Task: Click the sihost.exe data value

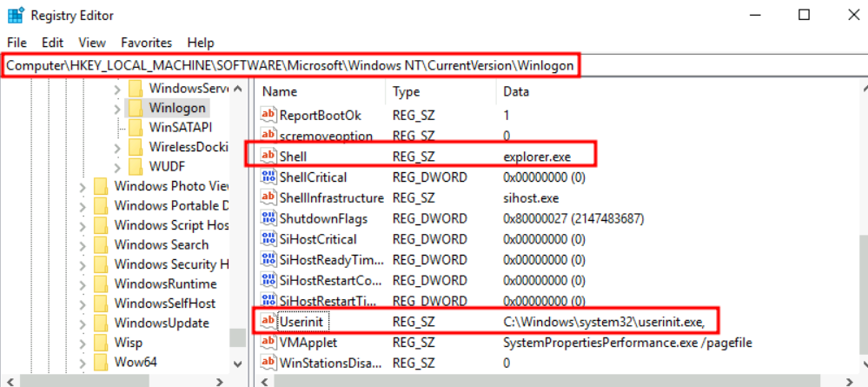Action: tap(531, 198)
